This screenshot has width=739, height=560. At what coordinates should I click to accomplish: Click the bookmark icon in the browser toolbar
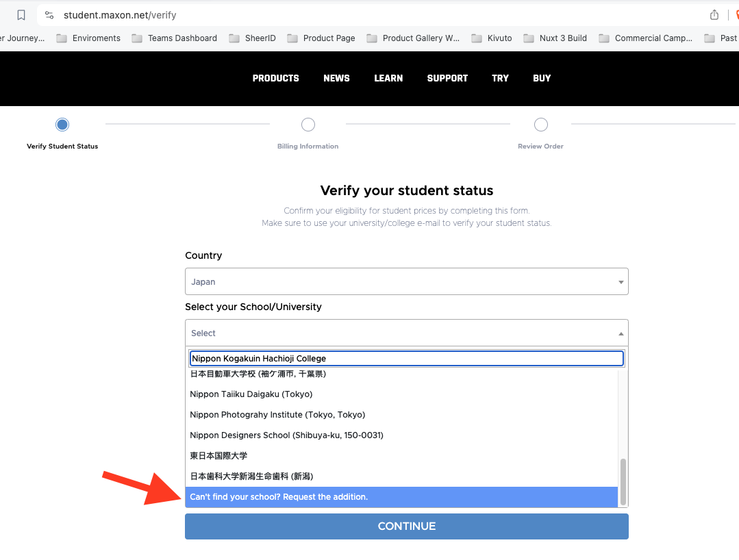[x=21, y=14]
